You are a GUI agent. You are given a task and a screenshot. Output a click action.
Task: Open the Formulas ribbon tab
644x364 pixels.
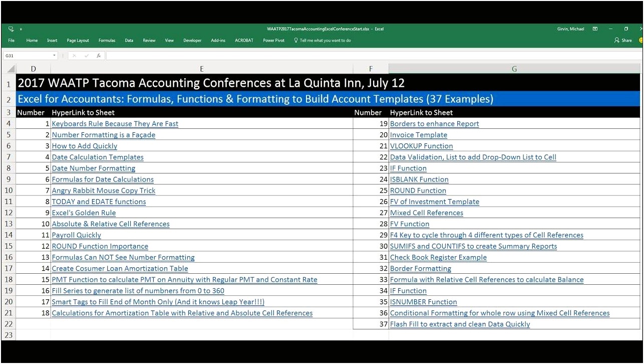[107, 41]
